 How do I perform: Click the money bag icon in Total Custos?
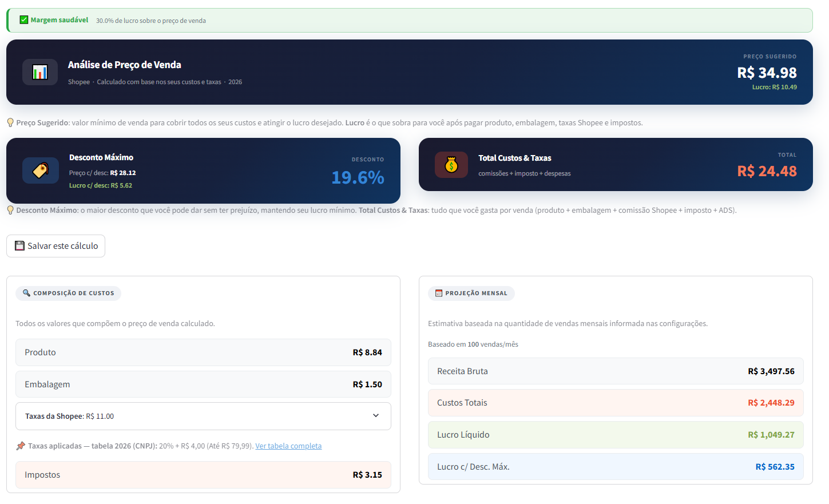(451, 165)
